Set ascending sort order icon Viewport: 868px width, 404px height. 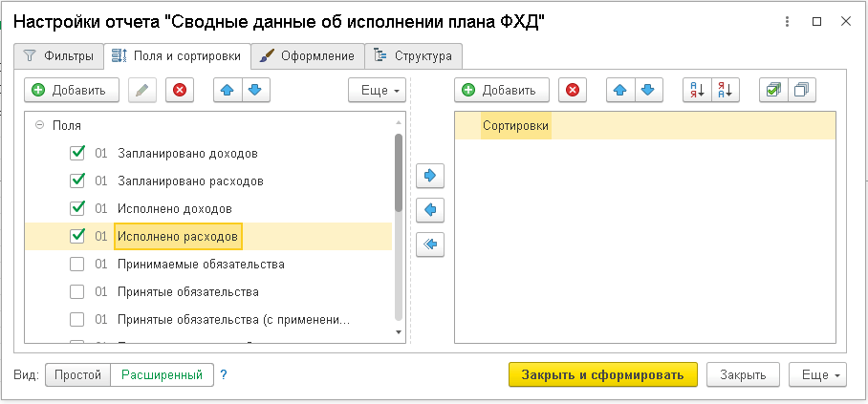click(695, 90)
